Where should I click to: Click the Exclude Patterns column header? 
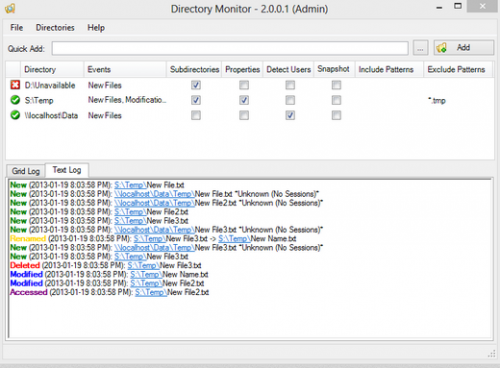pyautogui.click(x=458, y=69)
